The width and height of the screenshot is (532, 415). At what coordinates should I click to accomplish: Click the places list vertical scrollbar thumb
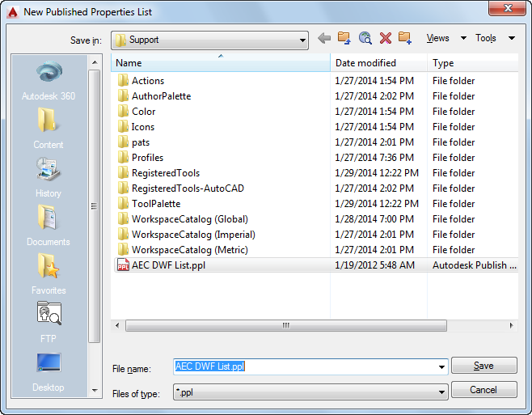[95, 206]
